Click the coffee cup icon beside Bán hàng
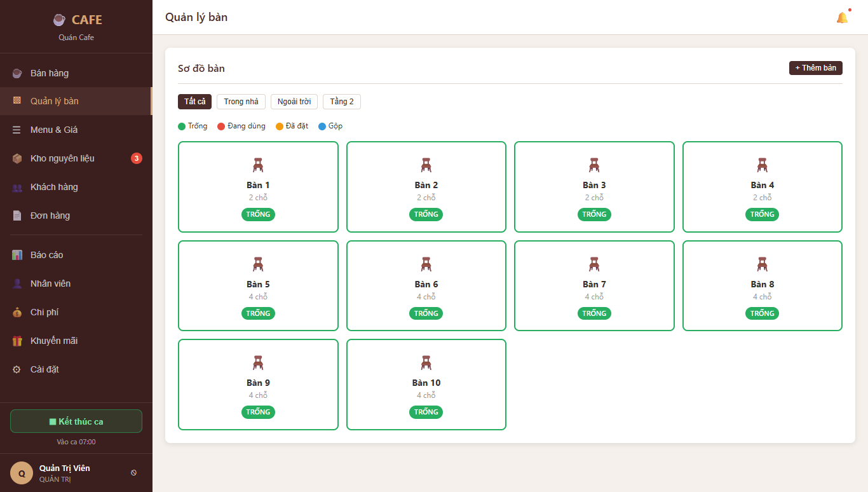 17,73
